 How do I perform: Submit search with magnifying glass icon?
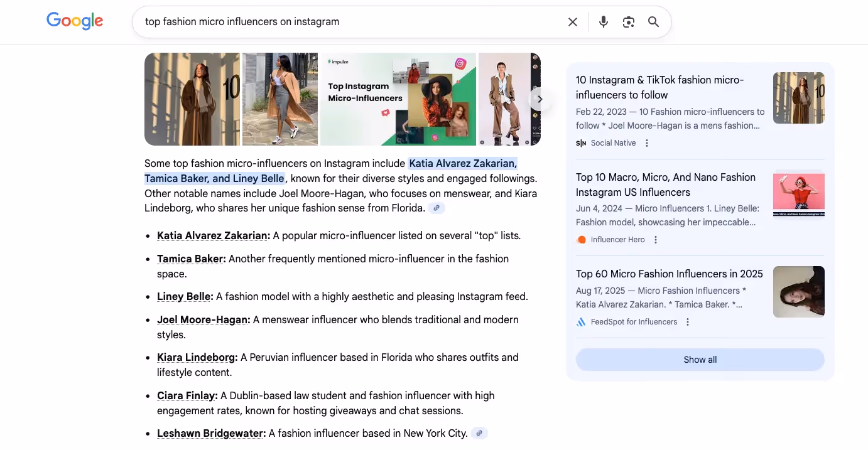tap(654, 22)
